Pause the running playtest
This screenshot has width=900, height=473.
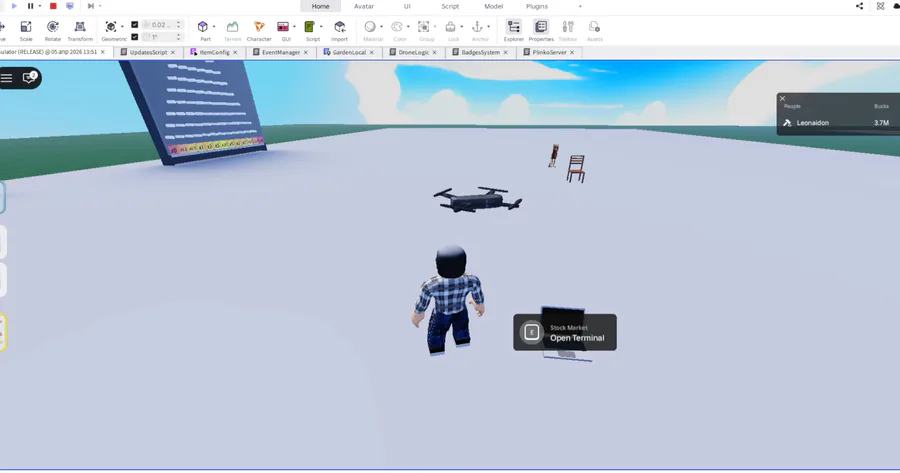30,6
